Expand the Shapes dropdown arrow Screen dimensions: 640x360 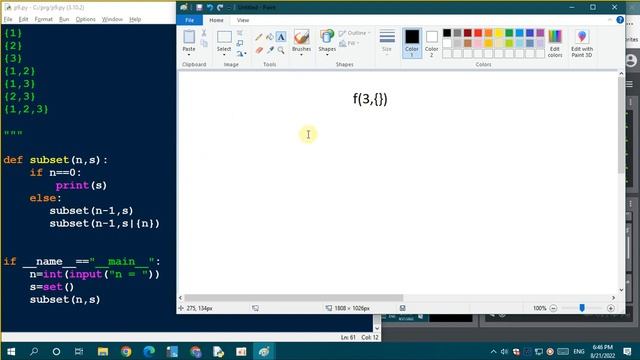[x=327, y=55]
